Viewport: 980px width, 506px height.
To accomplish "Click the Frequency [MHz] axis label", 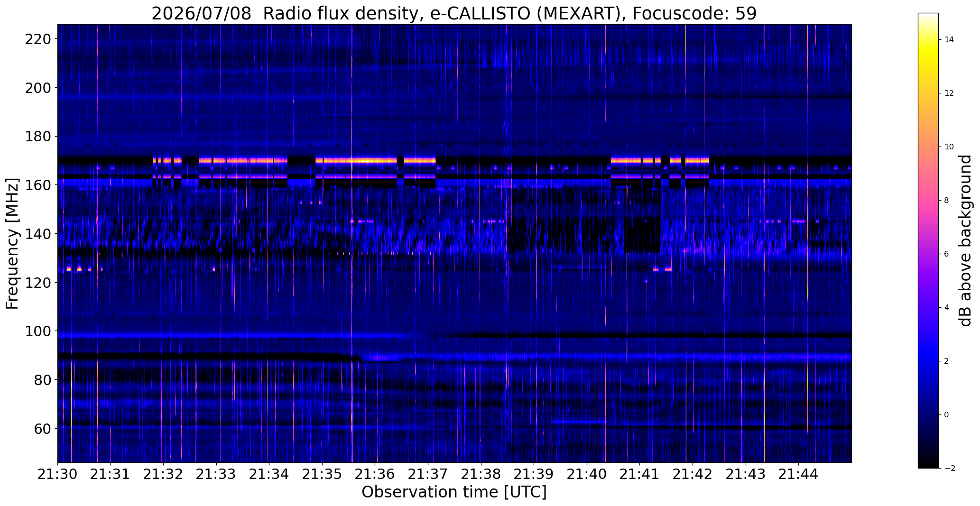I will (x=12, y=244).
